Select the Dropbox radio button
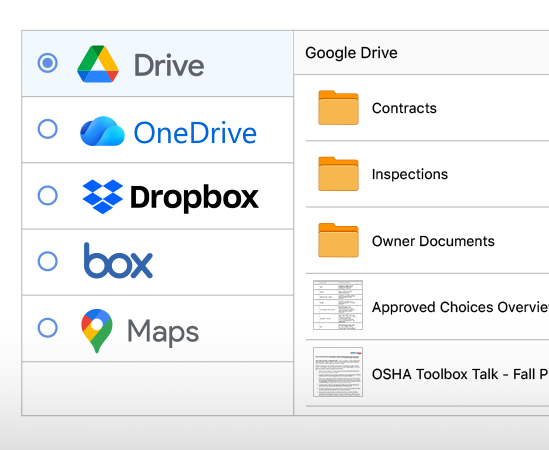The image size is (549, 450). coord(48,195)
